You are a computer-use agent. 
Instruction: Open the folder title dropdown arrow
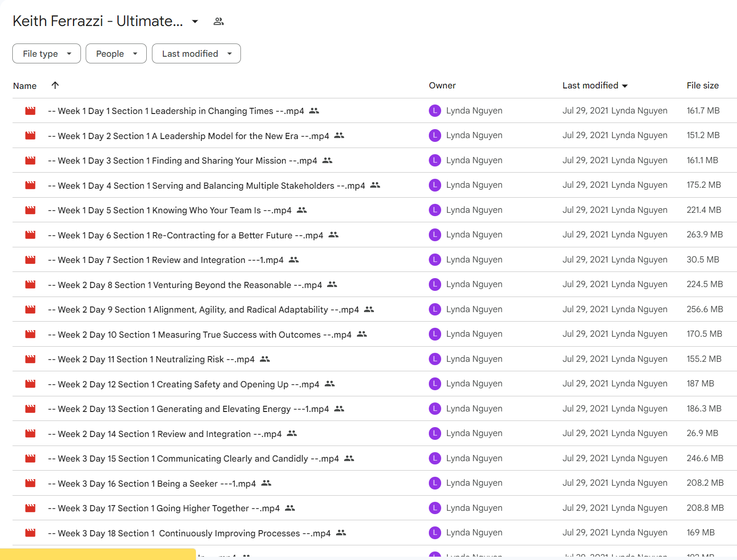[x=195, y=21]
